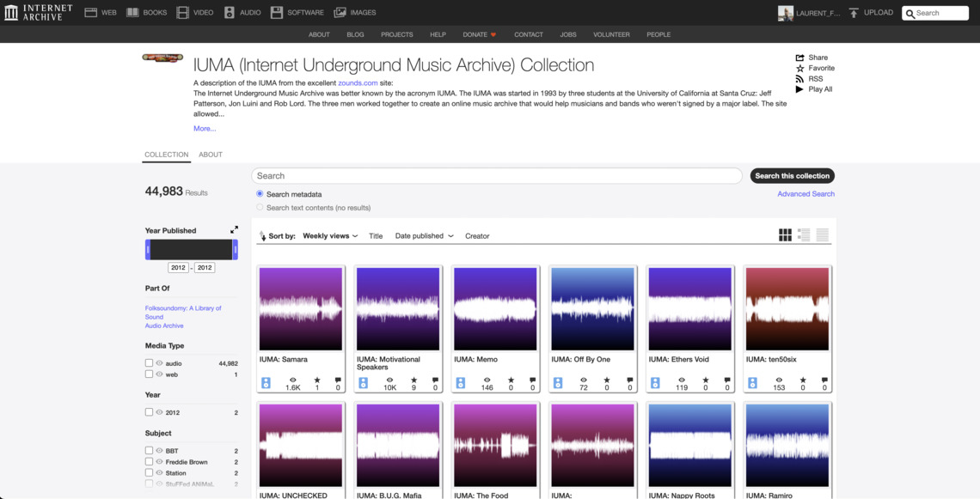
Task: Open the Video section icon
Action: tap(182, 13)
